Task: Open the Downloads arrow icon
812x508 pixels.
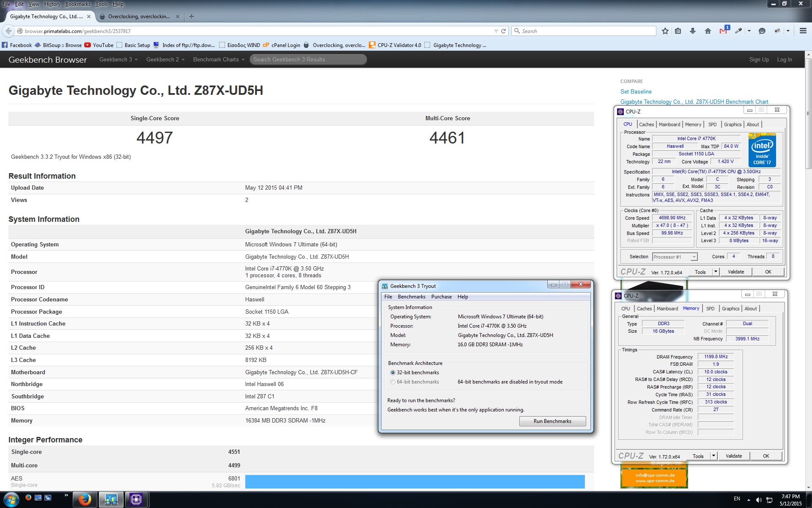Action: pos(693,31)
